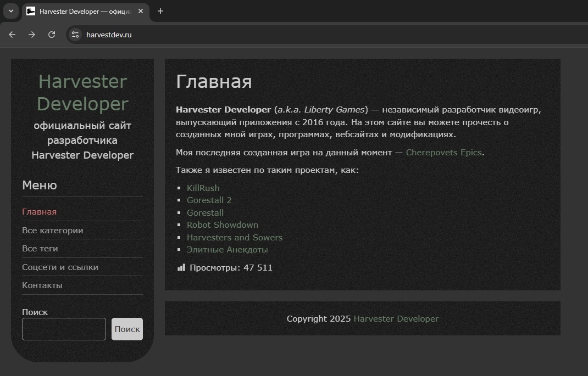The height and width of the screenshot is (376, 588).
Task: Click the footer Harvester Developer link
Action: pos(396,319)
